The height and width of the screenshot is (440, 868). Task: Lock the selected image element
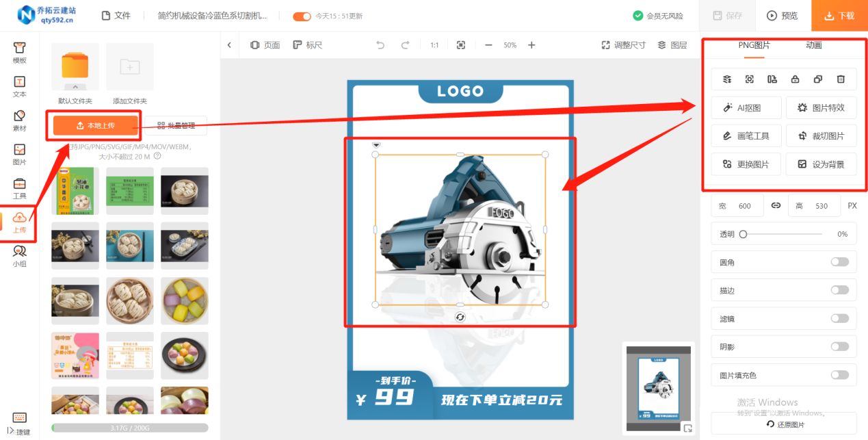tap(795, 79)
